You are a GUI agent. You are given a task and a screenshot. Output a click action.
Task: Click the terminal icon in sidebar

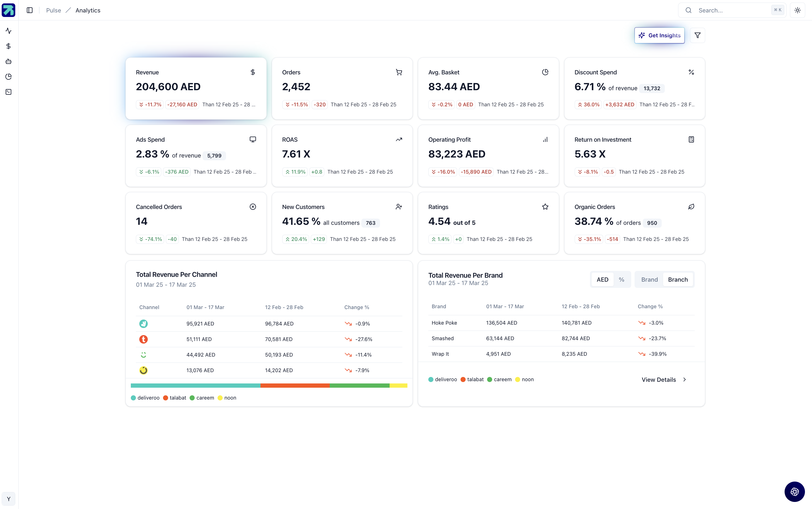[9, 92]
